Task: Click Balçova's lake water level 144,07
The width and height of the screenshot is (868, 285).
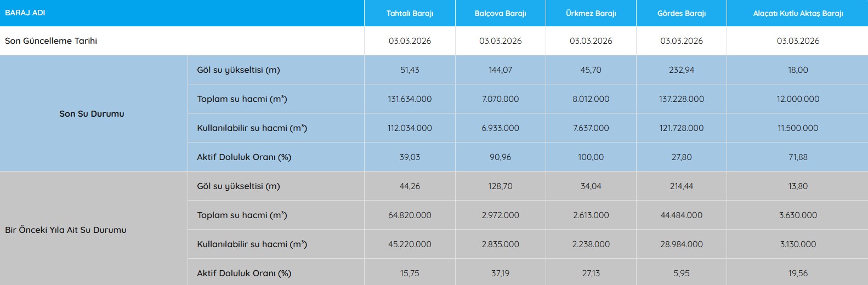Action: (x=500, y=70)
